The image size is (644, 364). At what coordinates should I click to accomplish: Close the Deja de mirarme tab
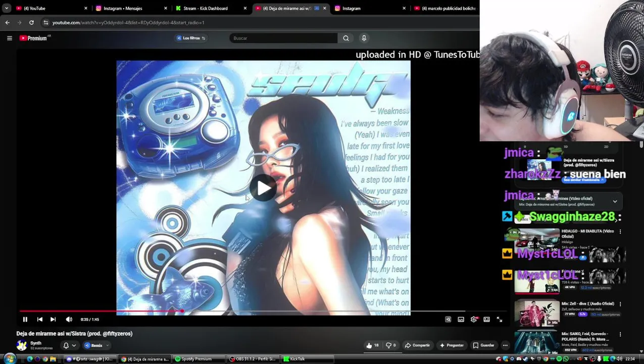click(x=325, y=8)
